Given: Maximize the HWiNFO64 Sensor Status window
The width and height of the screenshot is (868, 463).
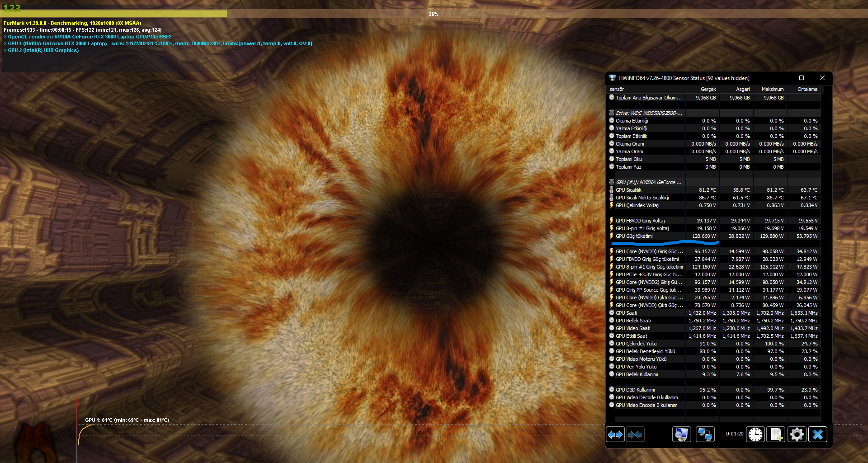Looking at the screenshot, I should point(802,78).
